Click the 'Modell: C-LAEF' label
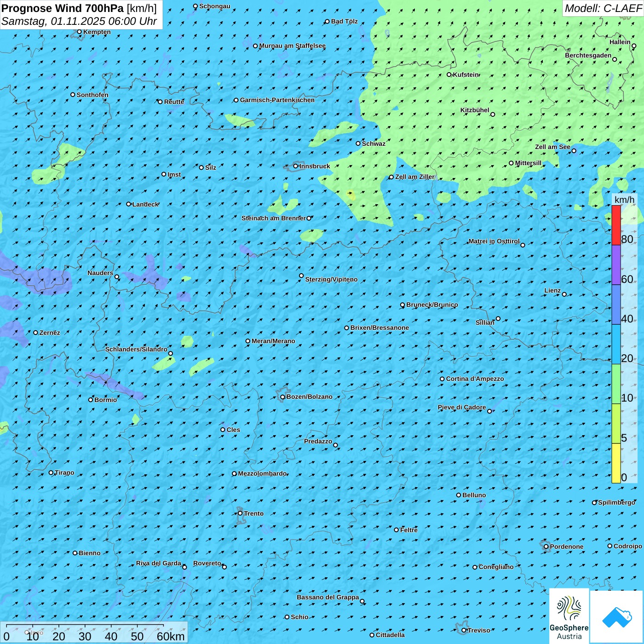 [603, 8]
